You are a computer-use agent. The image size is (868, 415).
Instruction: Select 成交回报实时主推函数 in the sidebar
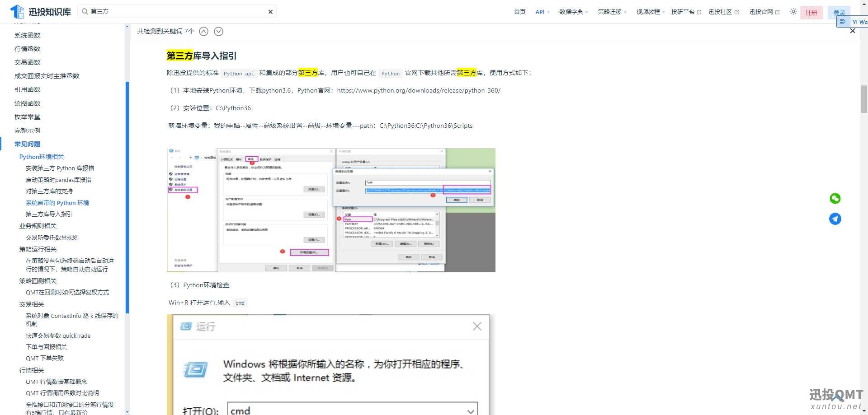point(47,76)
